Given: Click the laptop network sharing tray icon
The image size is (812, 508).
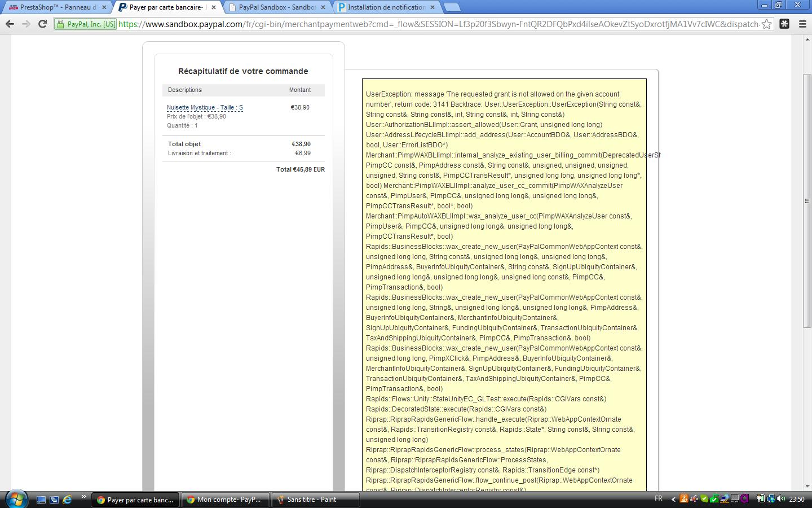Looking at the screenshot, I should [725, 499].
